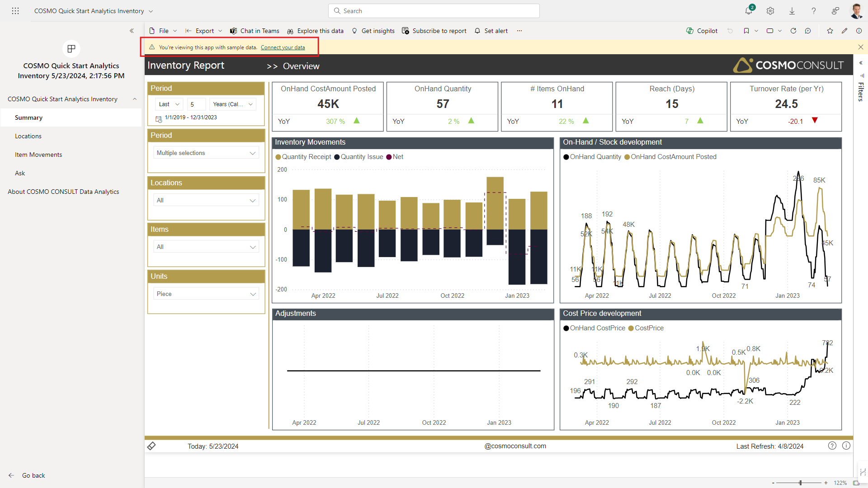
Task: Click the Connect your data link
Action: coord(283,47)
